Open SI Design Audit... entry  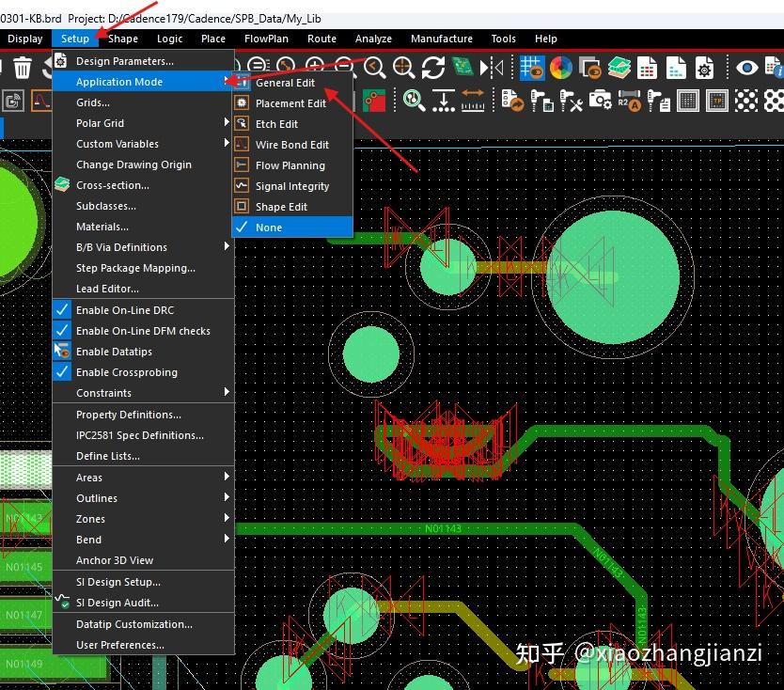[x=143, y=603]
